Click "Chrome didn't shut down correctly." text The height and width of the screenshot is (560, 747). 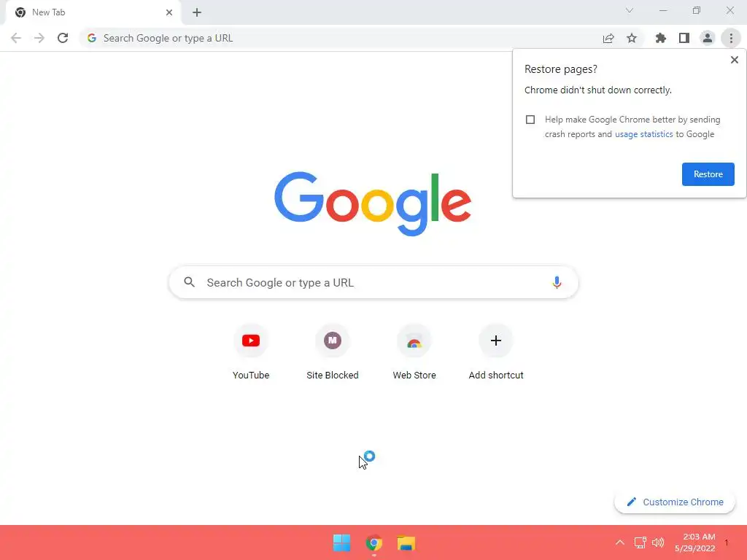tap(598, 90)
